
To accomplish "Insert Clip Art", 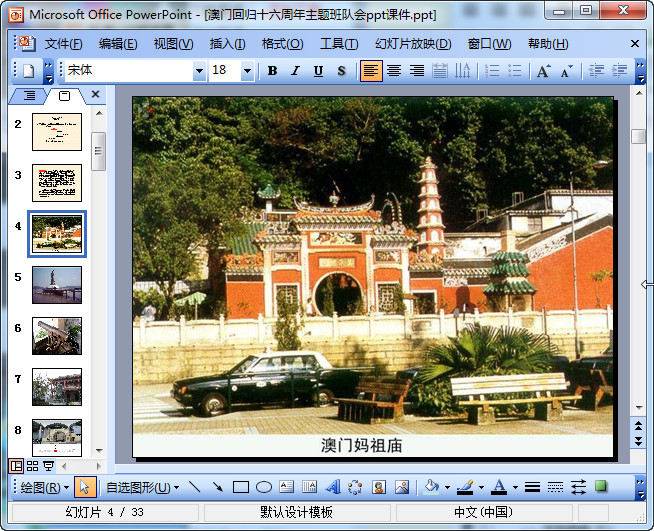I will [x=379, y=487].
